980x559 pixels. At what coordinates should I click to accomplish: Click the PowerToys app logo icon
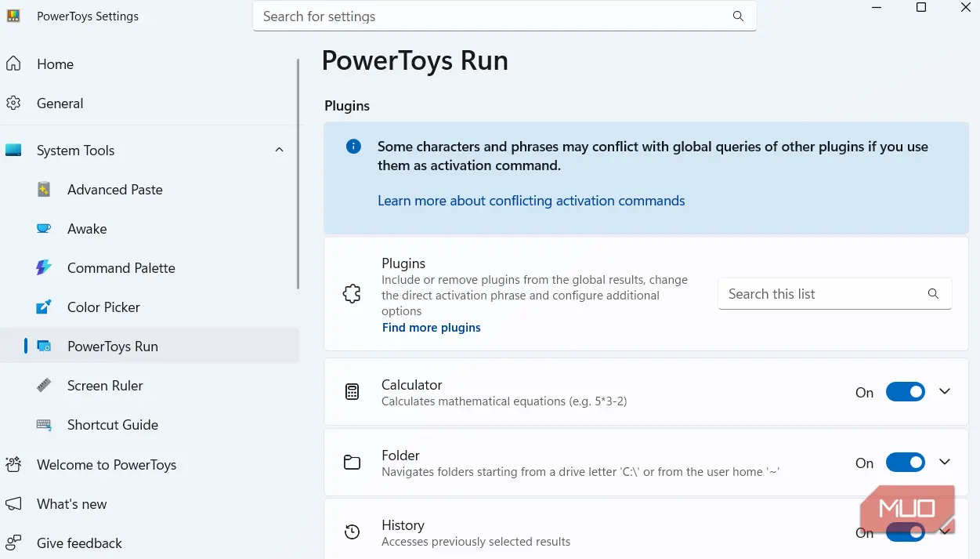tap(13, 16)
